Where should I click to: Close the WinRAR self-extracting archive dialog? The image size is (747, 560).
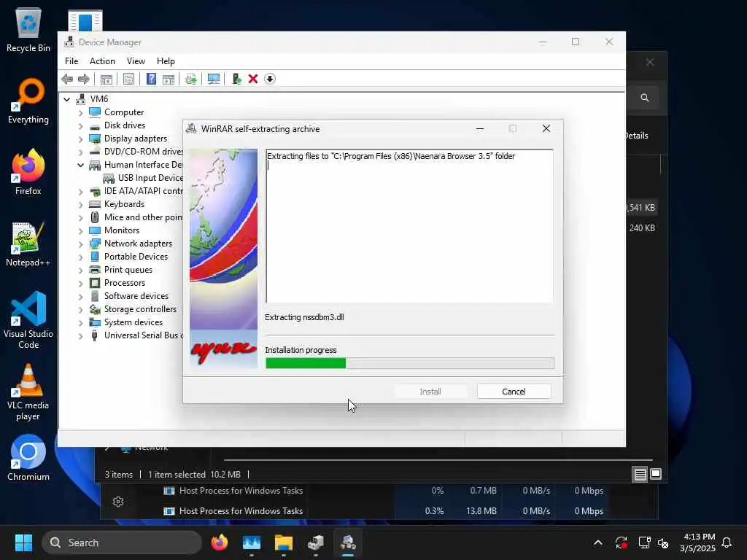546,128
